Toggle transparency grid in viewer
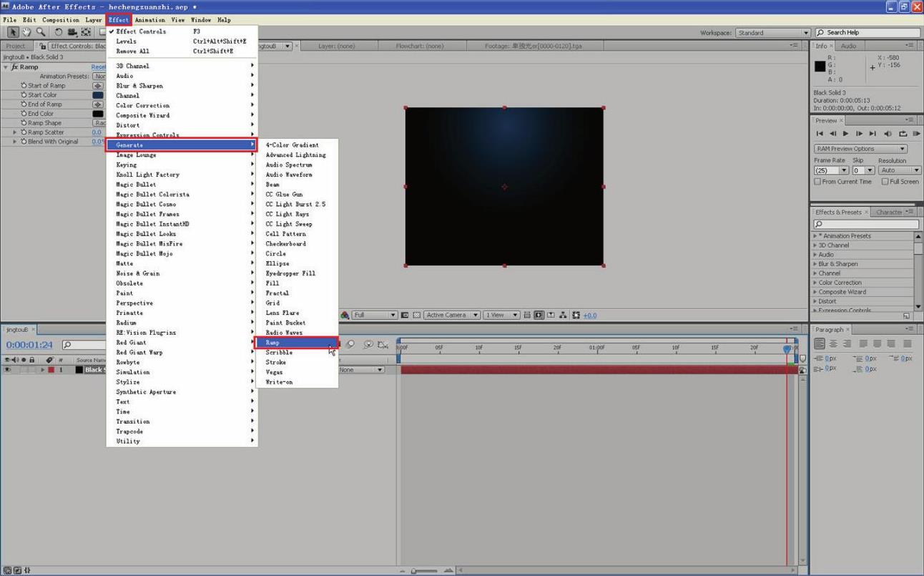This screenshot has width=924, height=576. [417, 316]
